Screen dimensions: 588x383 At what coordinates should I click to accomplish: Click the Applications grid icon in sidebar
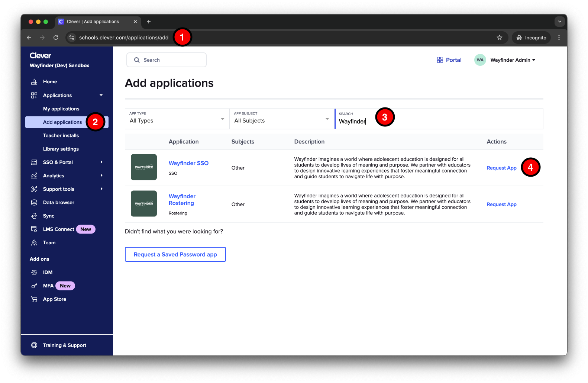tap(34, 96)
